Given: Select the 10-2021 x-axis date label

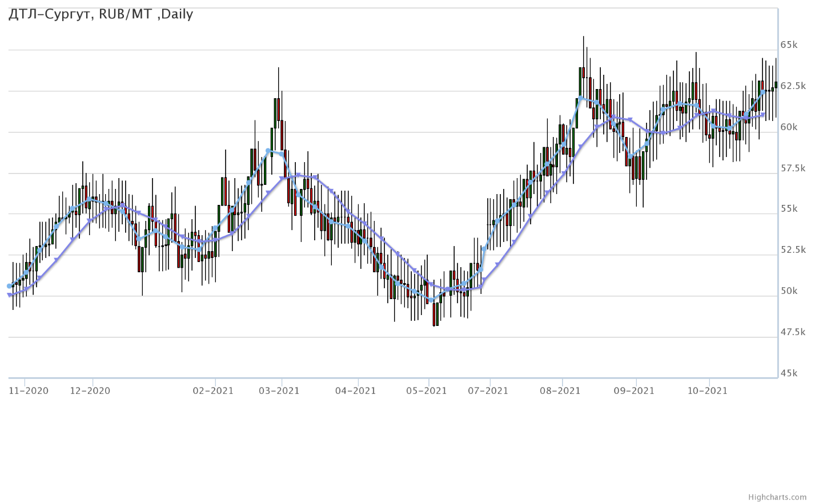Looking at the screenshot, I should 708,391.
